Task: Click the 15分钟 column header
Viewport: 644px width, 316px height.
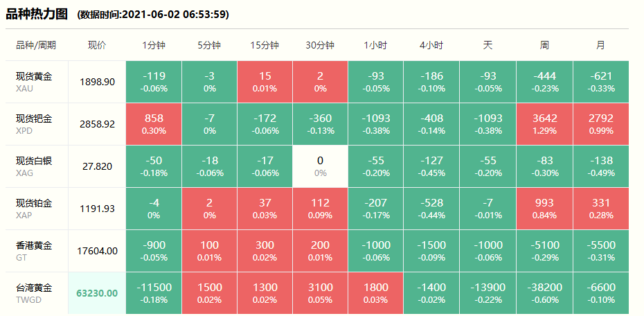Action: click(265, 45)
